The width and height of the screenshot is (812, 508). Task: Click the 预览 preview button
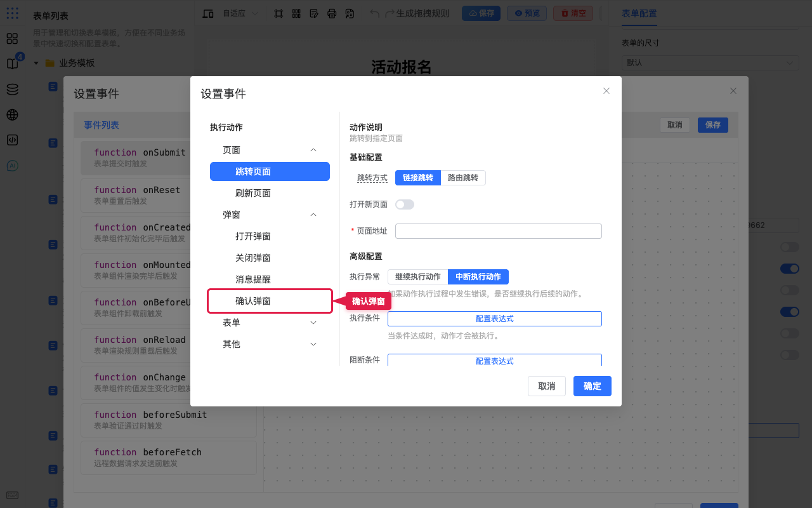tap(527, 13)
